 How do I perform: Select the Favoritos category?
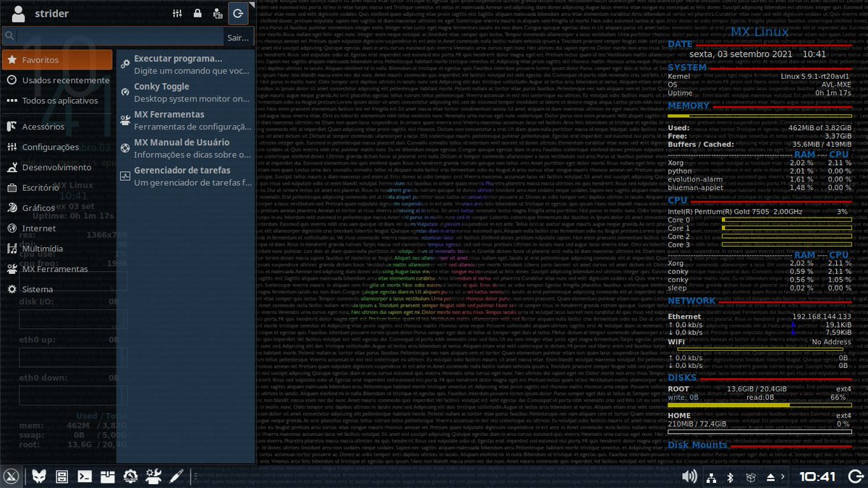point(58,60)
